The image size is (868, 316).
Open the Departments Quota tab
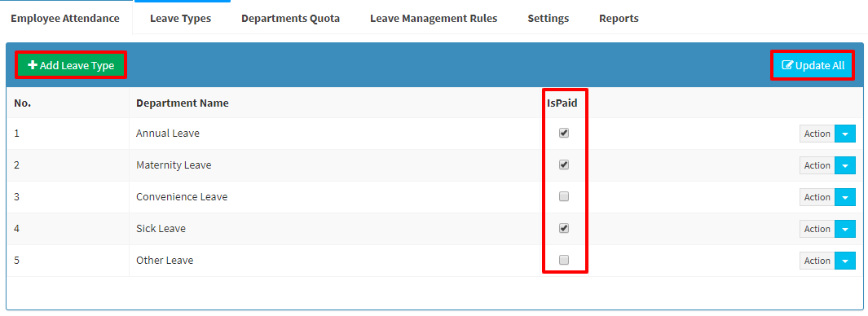tap(291, 18)
